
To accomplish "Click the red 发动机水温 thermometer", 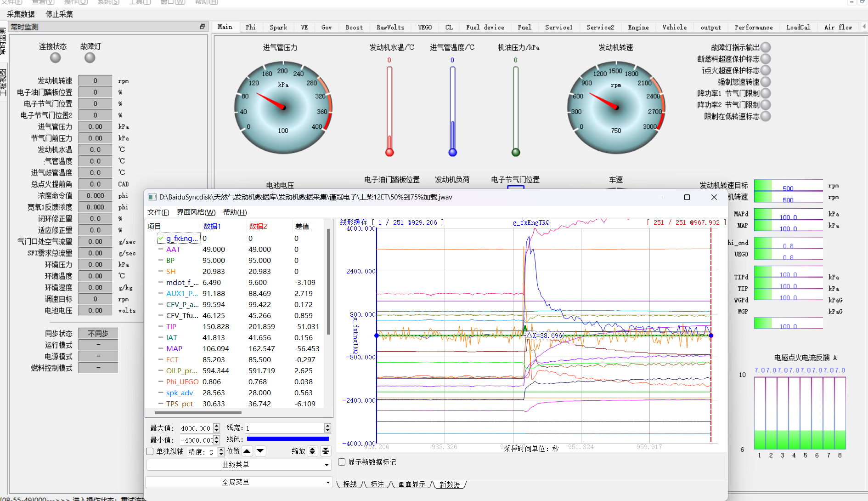I will click(389, 111).
